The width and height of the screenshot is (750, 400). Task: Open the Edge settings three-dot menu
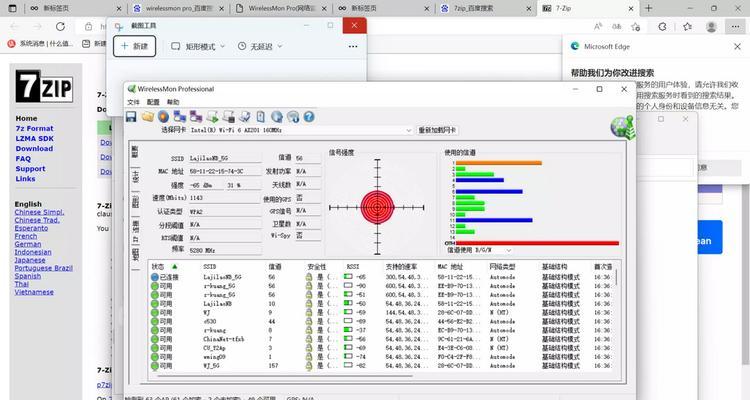coord(735,27)
